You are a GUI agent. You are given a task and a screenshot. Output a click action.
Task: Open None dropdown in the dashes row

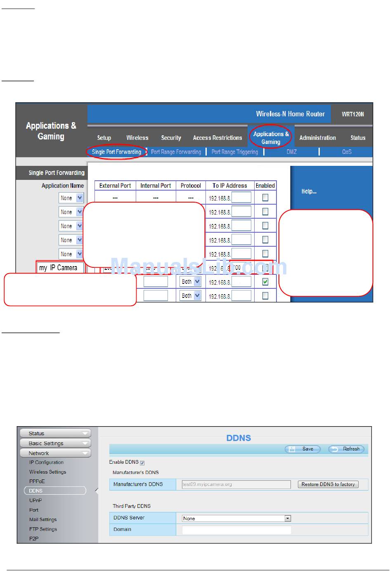[71, 198]
